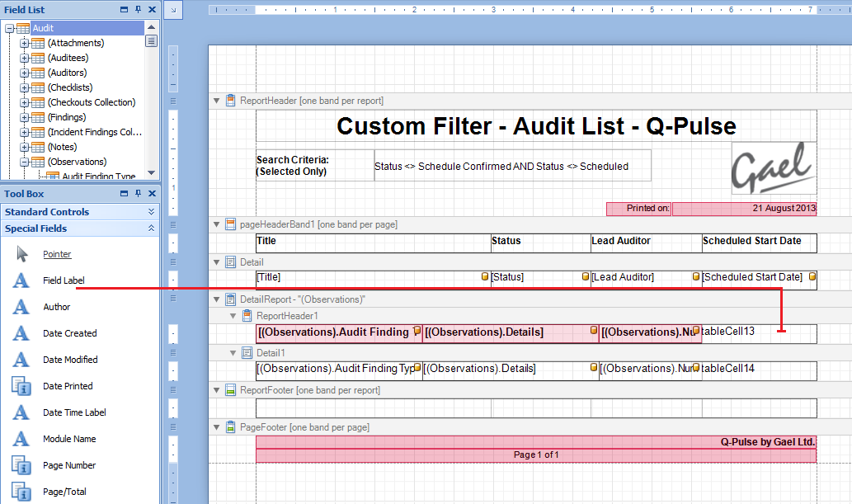Select the Gael logo picture

tap(774, 168)
